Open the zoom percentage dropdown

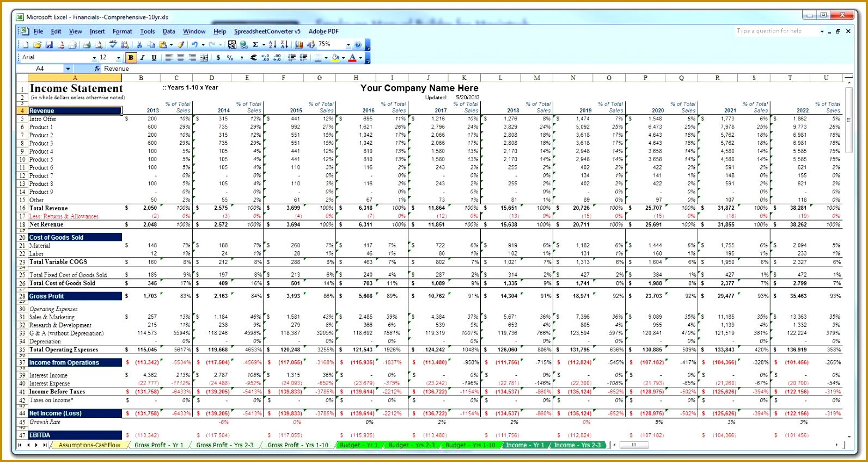click(x=348, y=45)
